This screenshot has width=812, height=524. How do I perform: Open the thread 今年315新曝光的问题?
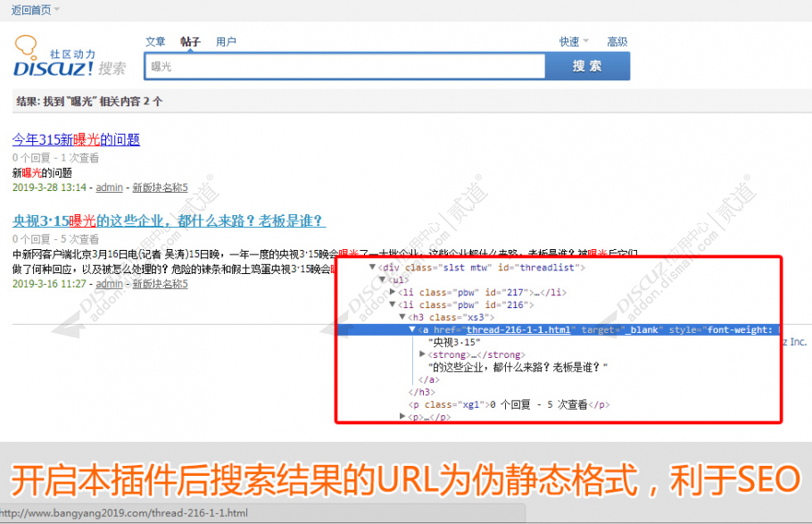pos(76,139)
